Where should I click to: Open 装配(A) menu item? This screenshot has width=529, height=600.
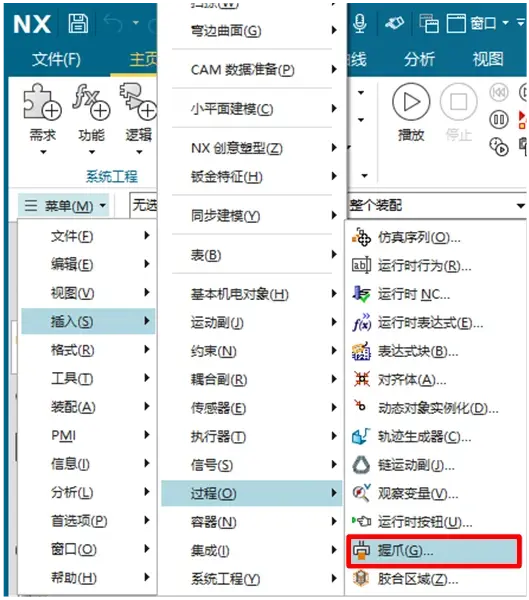pyautogui.click(x=88, y=407)
